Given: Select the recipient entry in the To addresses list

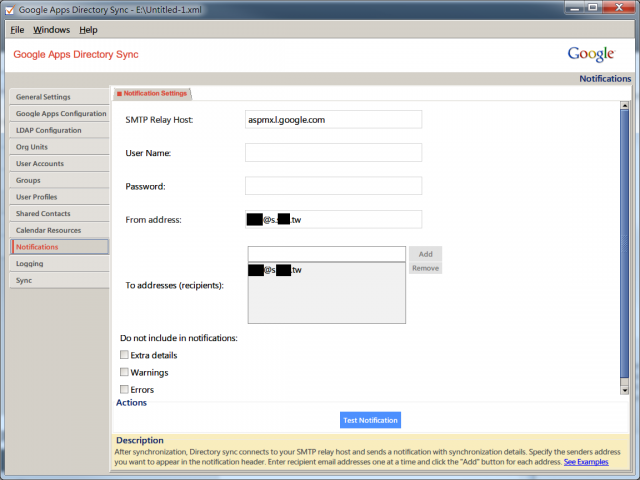Looking at the screenshot, I should pos(327,270).
